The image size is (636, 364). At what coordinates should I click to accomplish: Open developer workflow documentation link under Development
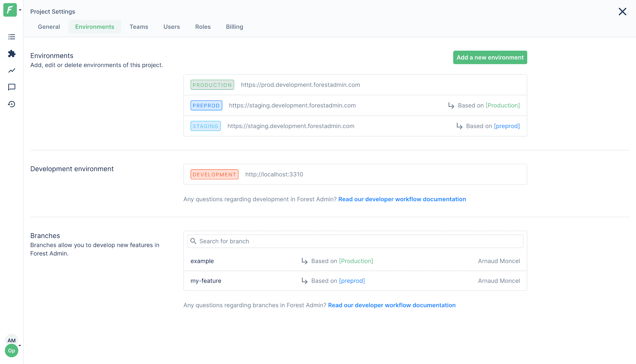pyautogui.click(x=402, y=199)
